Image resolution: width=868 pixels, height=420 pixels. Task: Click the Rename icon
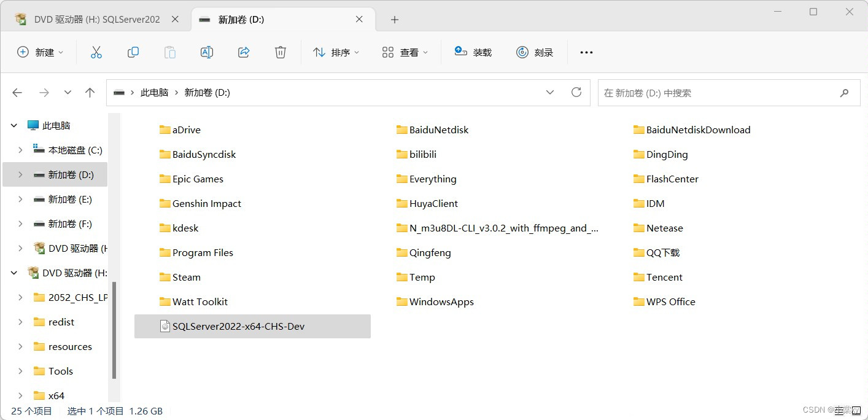point(207,52)
